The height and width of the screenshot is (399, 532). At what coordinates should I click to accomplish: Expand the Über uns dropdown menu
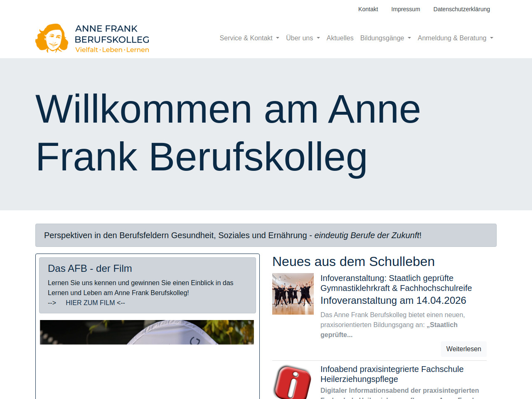tap(303, 38)
